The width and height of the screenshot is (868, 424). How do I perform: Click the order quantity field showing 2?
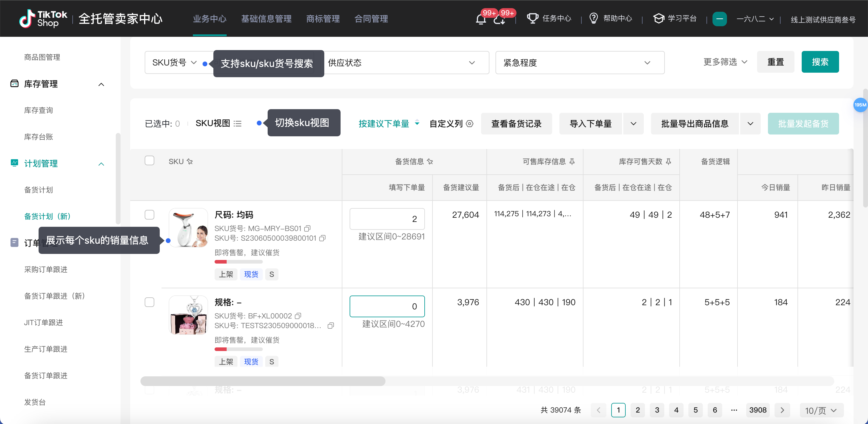coord(387,219)
